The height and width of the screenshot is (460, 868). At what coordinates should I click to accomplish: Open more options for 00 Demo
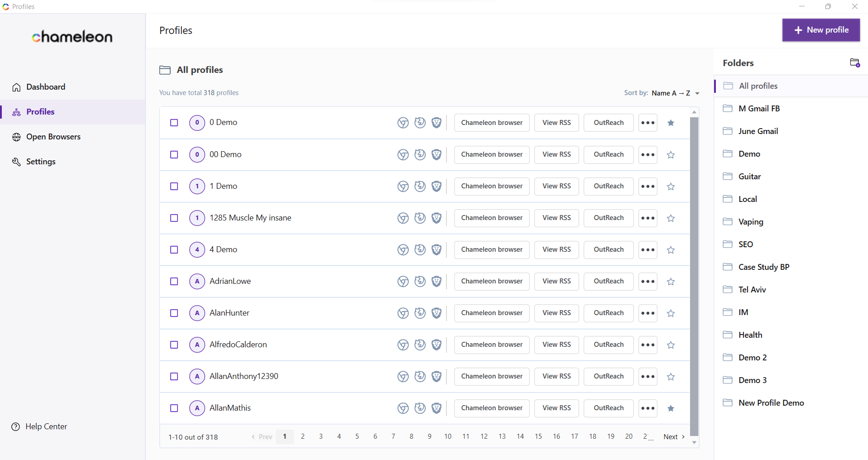tap(648, 154)
